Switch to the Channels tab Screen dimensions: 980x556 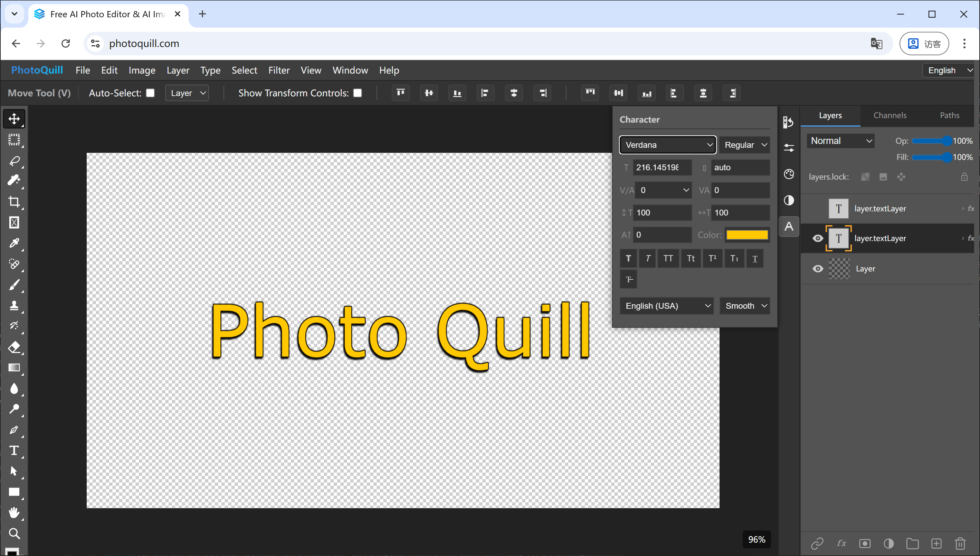[889, 115]
